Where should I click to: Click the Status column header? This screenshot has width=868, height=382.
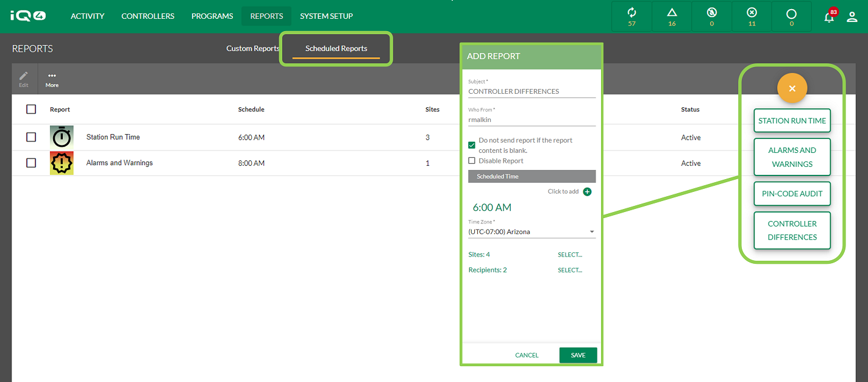pyautogui.click(x=690, y=110)
